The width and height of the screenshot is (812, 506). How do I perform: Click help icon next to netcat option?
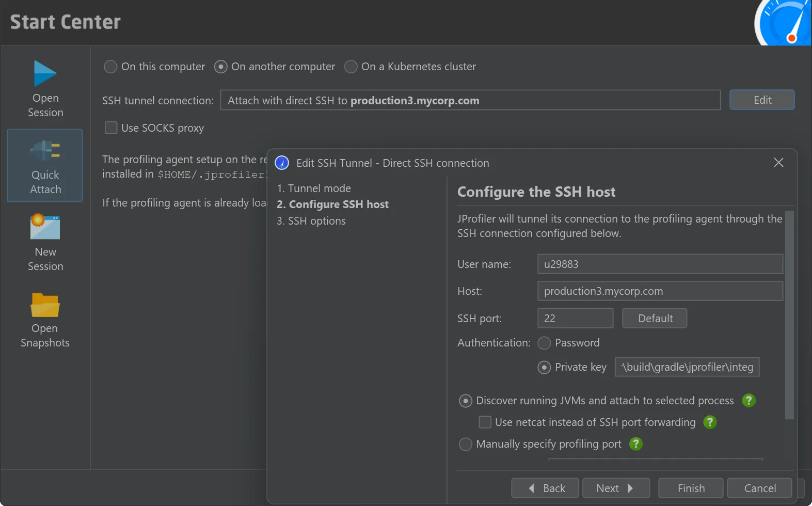pos(710,422)
